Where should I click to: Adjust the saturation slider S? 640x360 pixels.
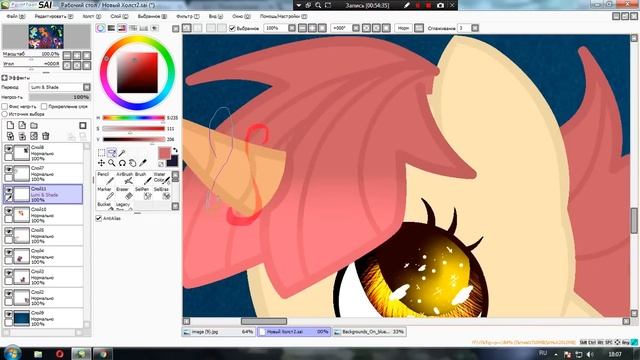tap(133, 129)
